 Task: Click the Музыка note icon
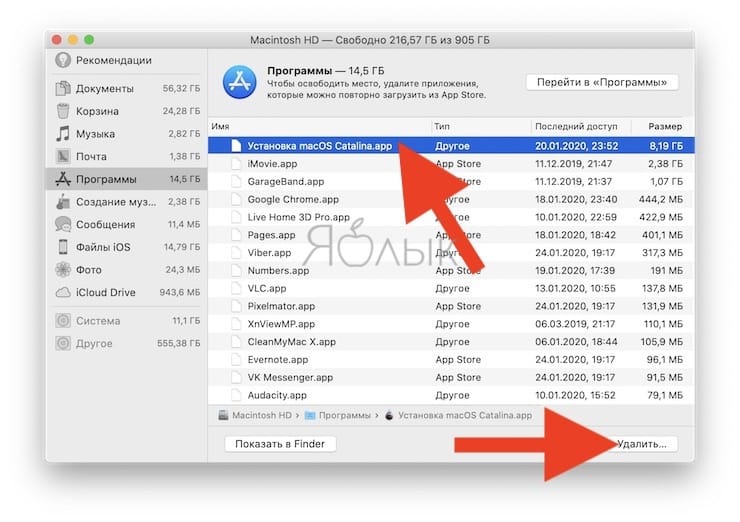(x=63, y=134)
